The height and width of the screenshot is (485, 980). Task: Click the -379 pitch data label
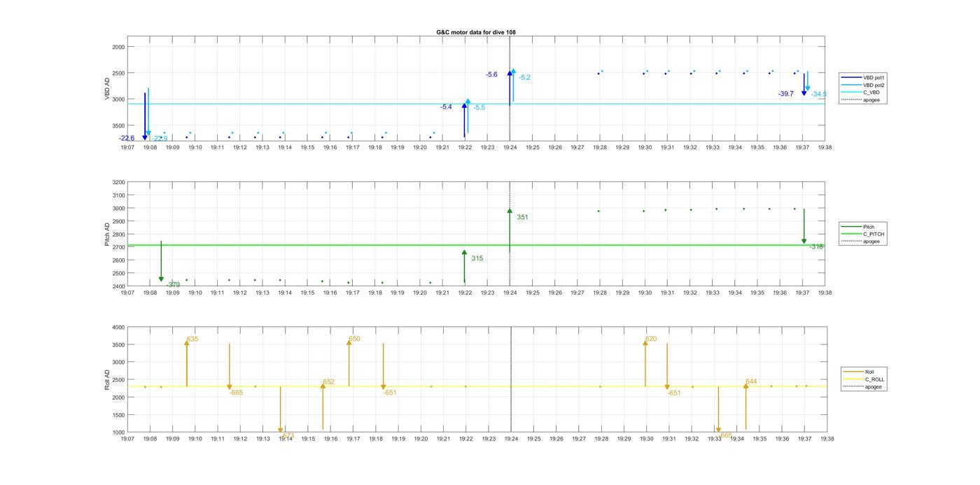[x=173, y=285]
